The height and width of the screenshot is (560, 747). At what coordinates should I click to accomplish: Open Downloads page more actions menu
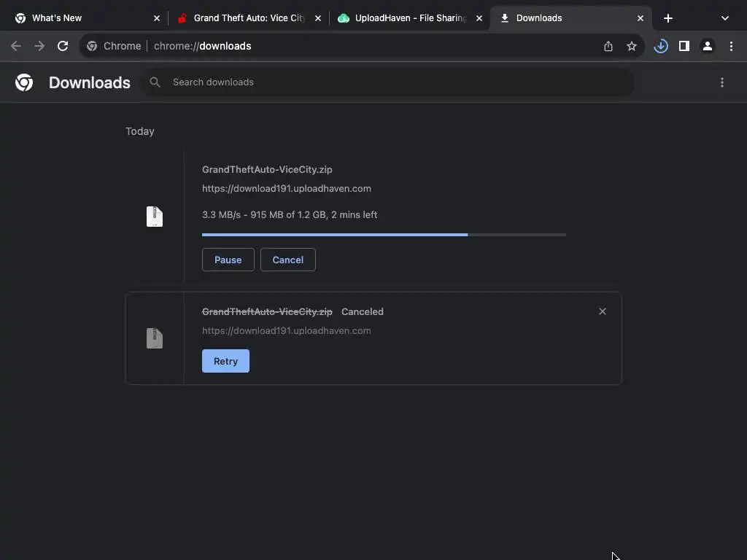(x=722, y=82)
